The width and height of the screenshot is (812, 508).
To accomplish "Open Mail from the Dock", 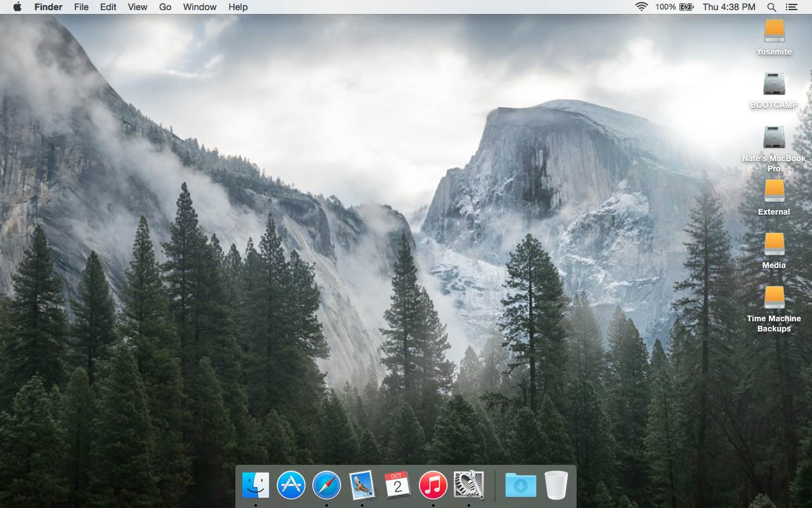I will point(362,486).
